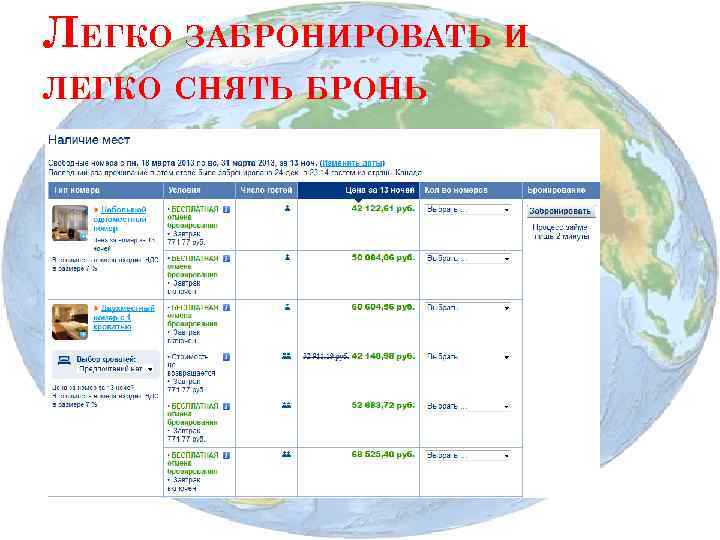Select price text 42 146,98 руб.
The image size is (720, 540).
pyautogui.click(x=383, y=356)
